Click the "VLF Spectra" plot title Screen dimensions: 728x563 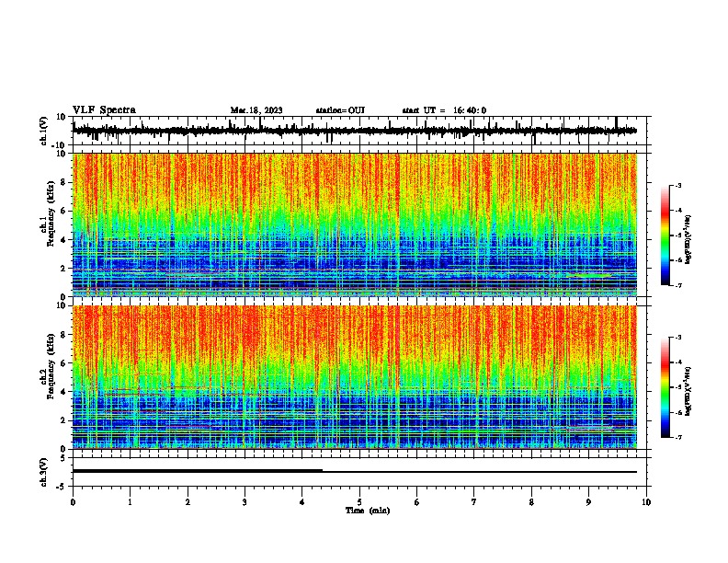click(x=104, y=109)
